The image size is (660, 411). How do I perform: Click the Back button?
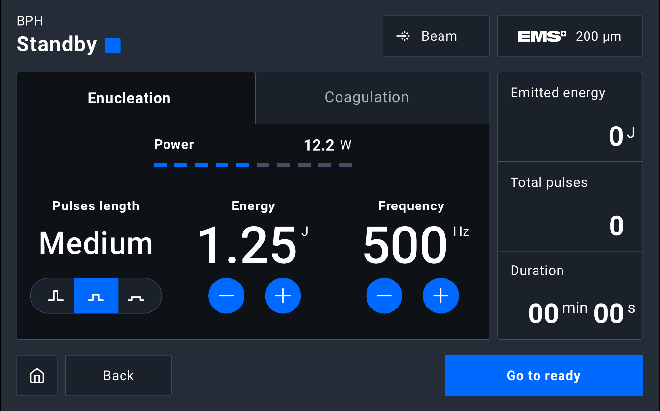(118, 376)
